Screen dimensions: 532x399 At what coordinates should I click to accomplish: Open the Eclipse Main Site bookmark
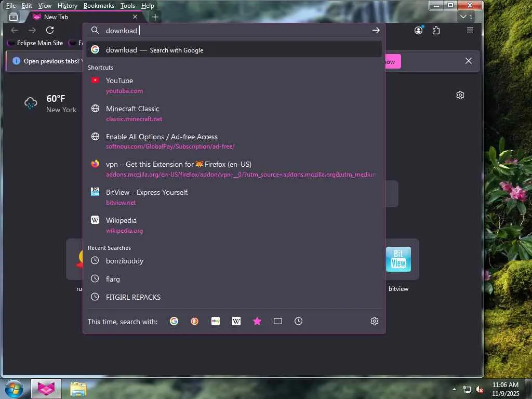coord(36,43)
